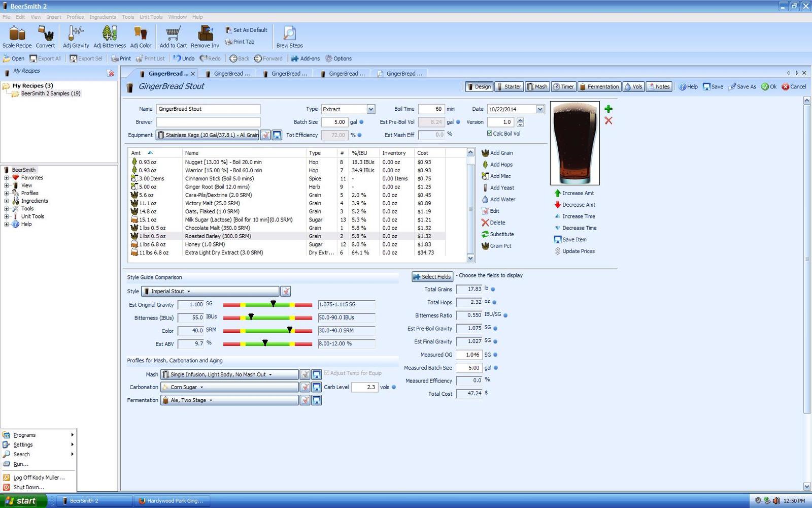Toggle the Calc Boil Vol checkbox

tap(489, 134)
